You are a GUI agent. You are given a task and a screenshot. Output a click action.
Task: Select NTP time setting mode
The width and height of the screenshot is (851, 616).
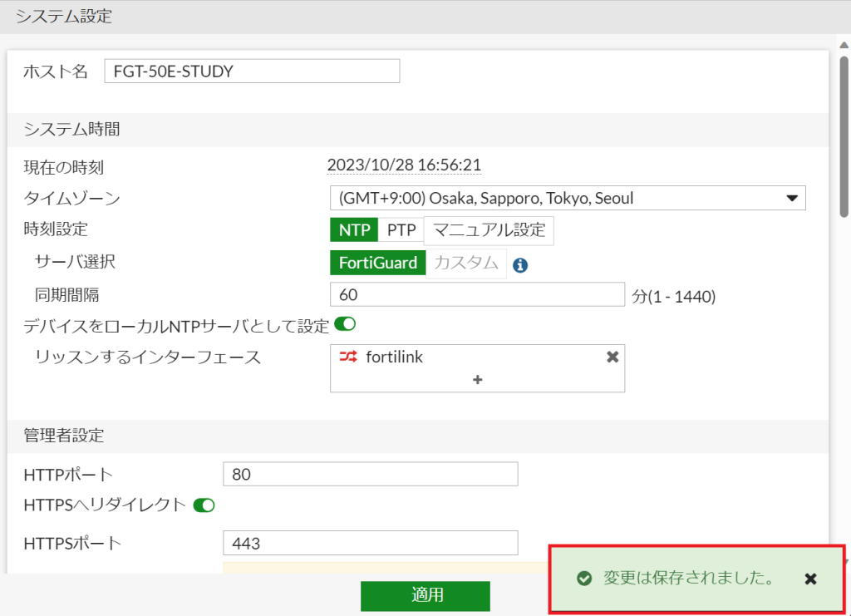[354, 230]
